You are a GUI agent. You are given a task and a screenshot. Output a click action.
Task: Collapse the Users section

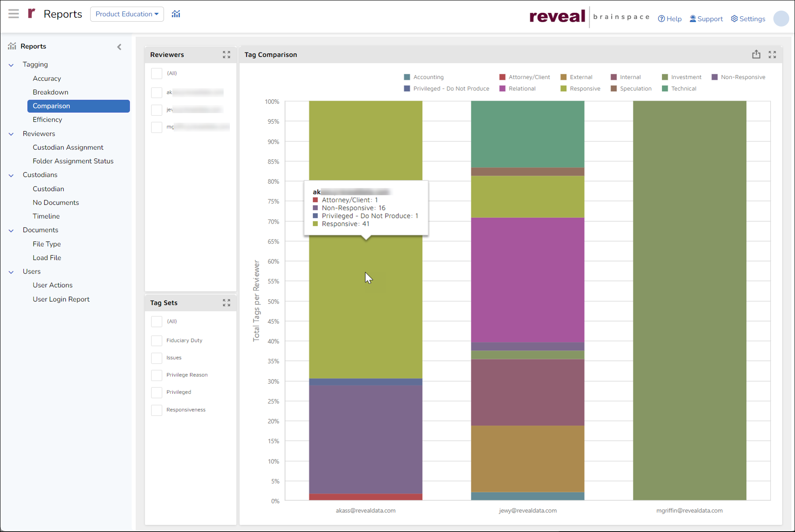pyautogui.click(x=11, y=272)
